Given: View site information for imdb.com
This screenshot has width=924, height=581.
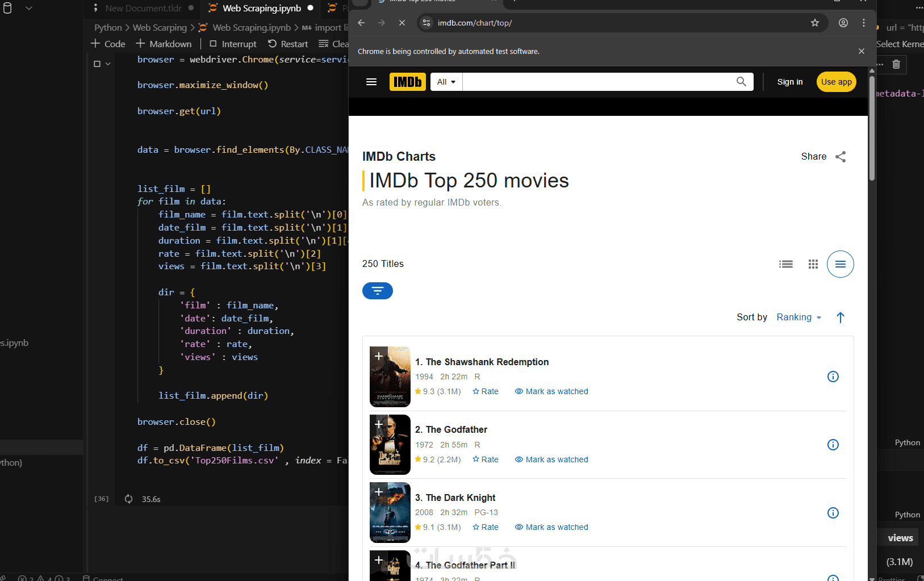Looking at the screenshot, I should click(x=427, y=23).
